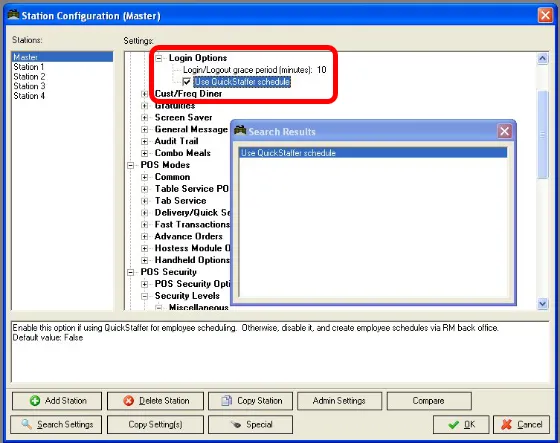
Task: Click the Special button
Action: tap(250, 424)
